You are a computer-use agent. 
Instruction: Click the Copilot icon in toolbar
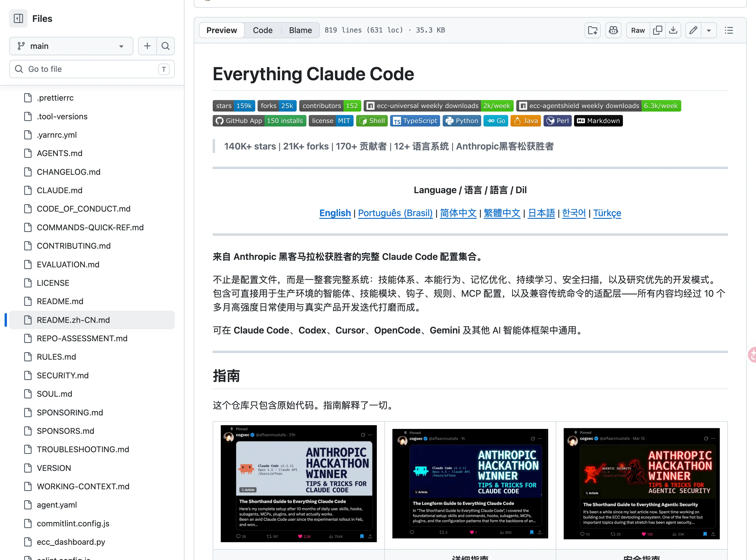point(613,30)
